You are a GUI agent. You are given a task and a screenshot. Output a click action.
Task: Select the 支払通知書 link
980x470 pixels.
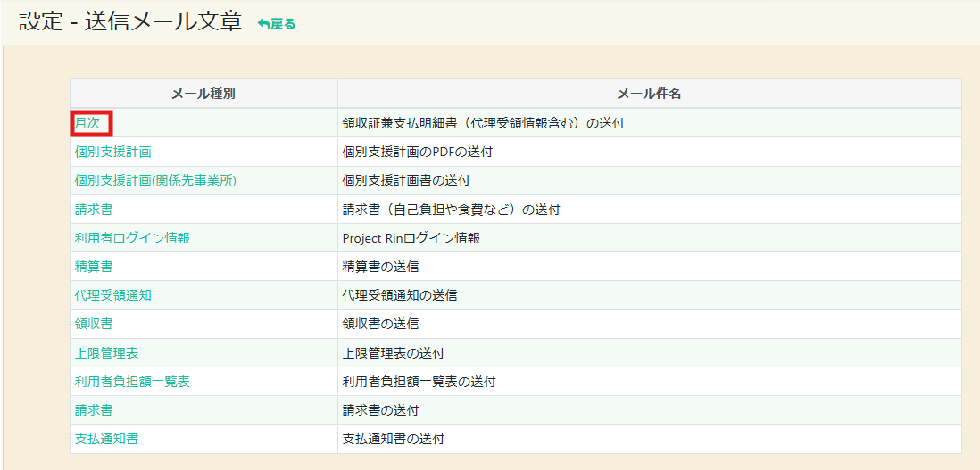click(x=106, y=439)
